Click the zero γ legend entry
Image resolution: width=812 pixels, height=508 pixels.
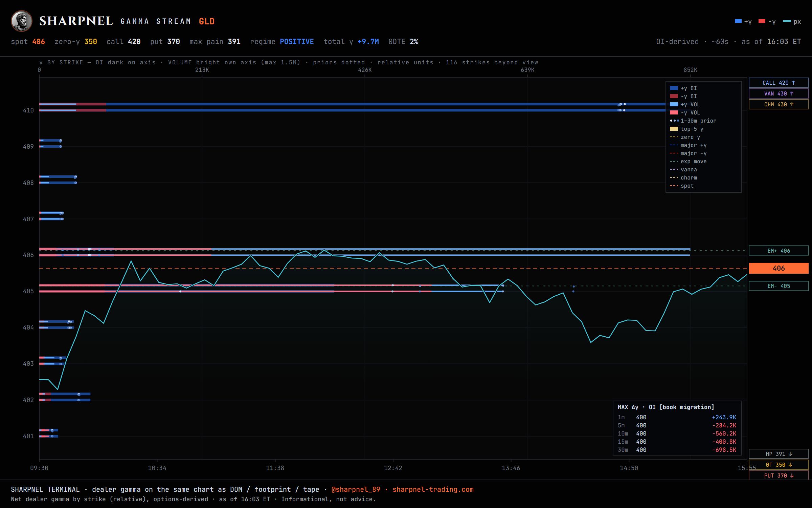pos(685,137)
